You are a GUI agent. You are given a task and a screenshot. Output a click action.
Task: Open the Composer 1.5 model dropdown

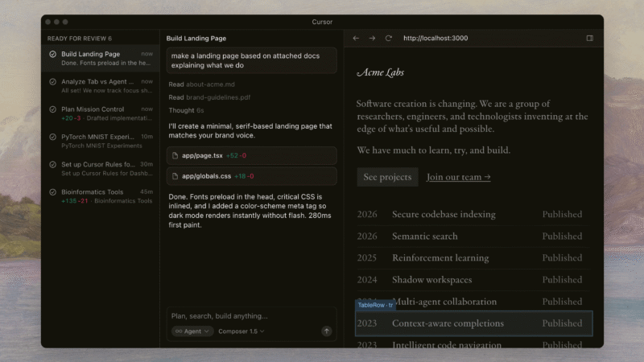[242, 331]
